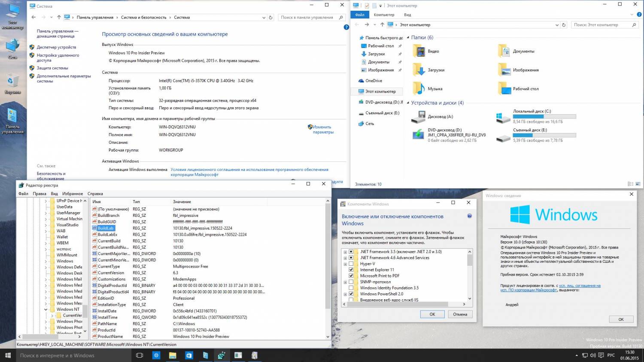Open the Правка menu in Registry Editor
The width and height of the screenshot is (644, 362).
click(39, 194)
